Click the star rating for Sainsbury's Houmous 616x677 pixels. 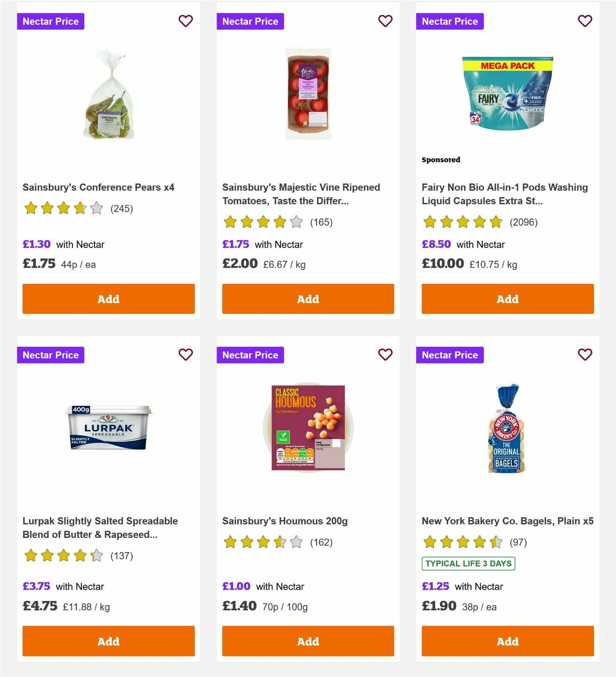[x=262, y=541]
